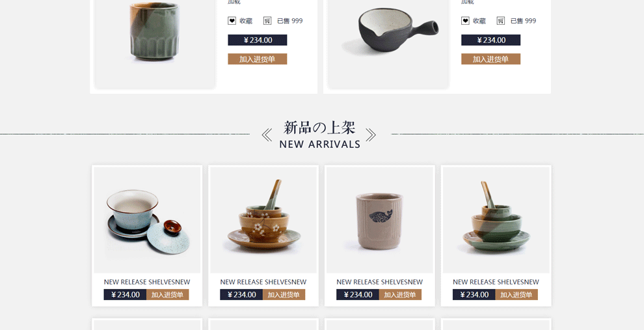Click the left double chevron beside New Arrivals
The width and height of the screenshot is (644, 330).
pos(267,135)
